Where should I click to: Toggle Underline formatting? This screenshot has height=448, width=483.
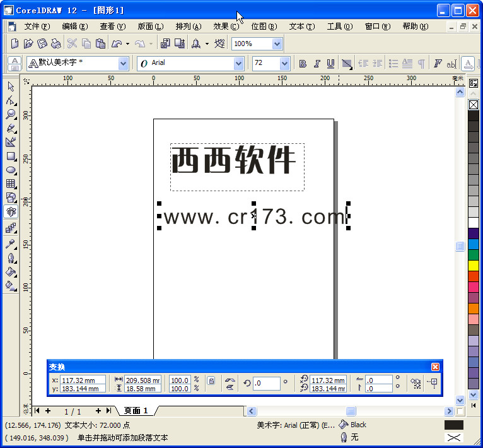click(330, 64)
